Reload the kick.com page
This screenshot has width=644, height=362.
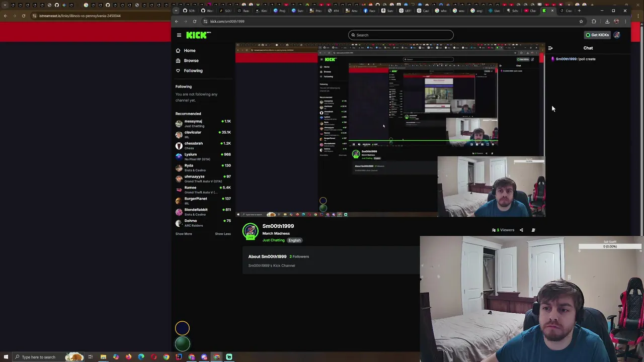click(x=194, y=21)
